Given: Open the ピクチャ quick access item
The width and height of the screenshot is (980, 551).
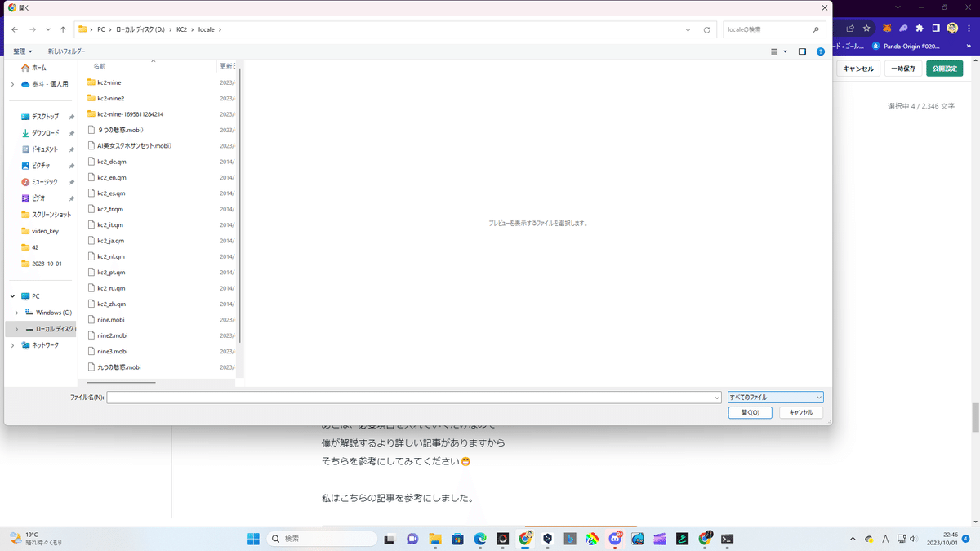Looking at the screenshot, I should [x=40, y=166].
